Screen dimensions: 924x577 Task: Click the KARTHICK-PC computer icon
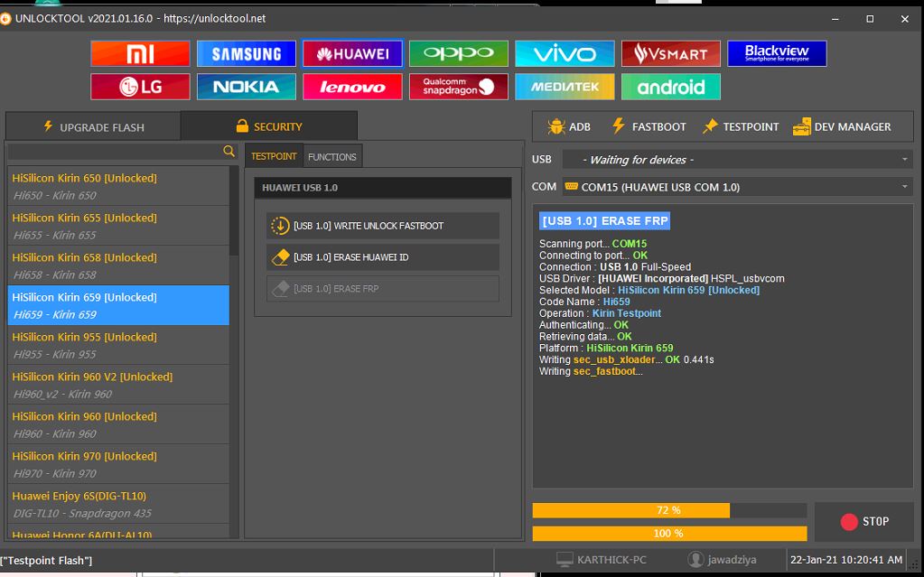(565, 559)
